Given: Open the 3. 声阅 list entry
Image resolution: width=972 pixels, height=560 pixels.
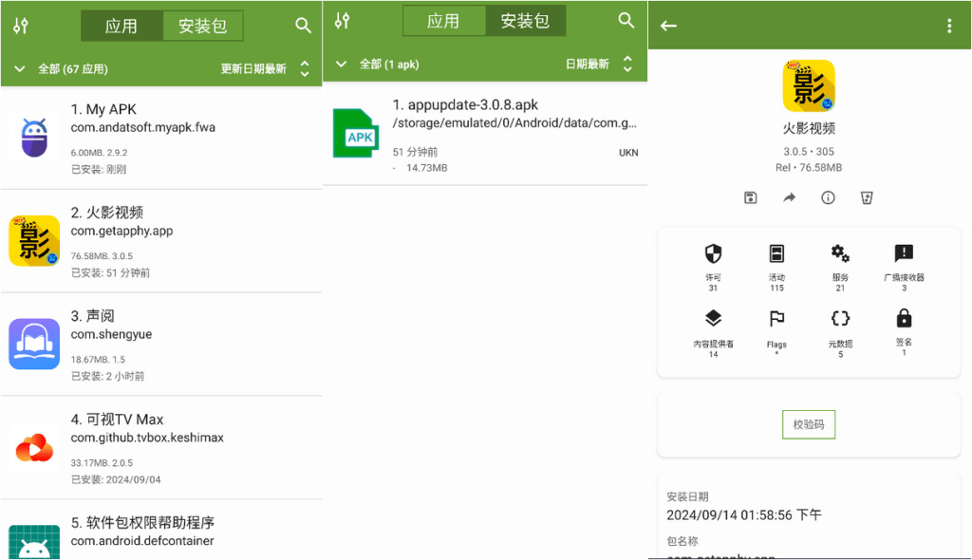Looking at the screenshot, I should pyautogui.click(x=161, y=345).
